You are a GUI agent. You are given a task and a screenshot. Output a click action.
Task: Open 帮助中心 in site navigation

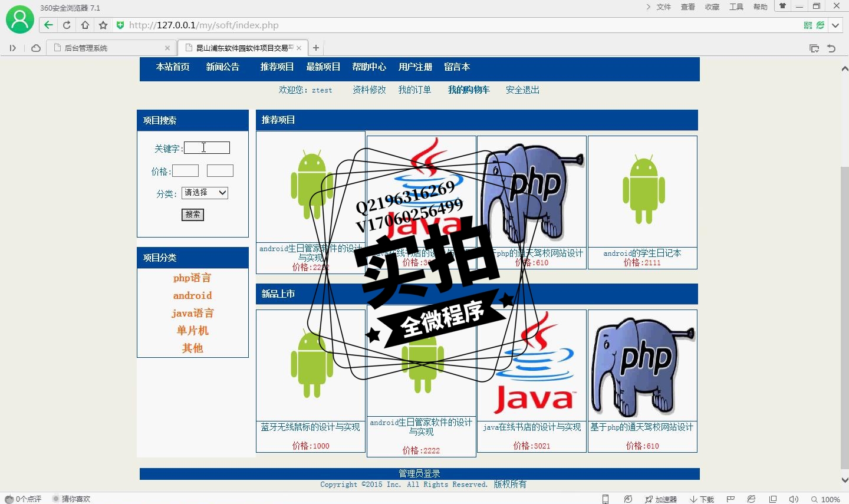click(x=369, y=67)
